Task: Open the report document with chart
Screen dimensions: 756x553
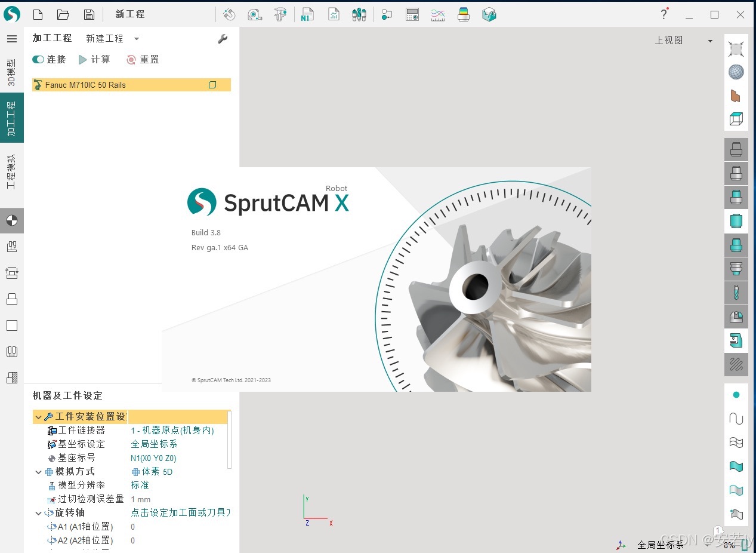Action: click(334, 14)
